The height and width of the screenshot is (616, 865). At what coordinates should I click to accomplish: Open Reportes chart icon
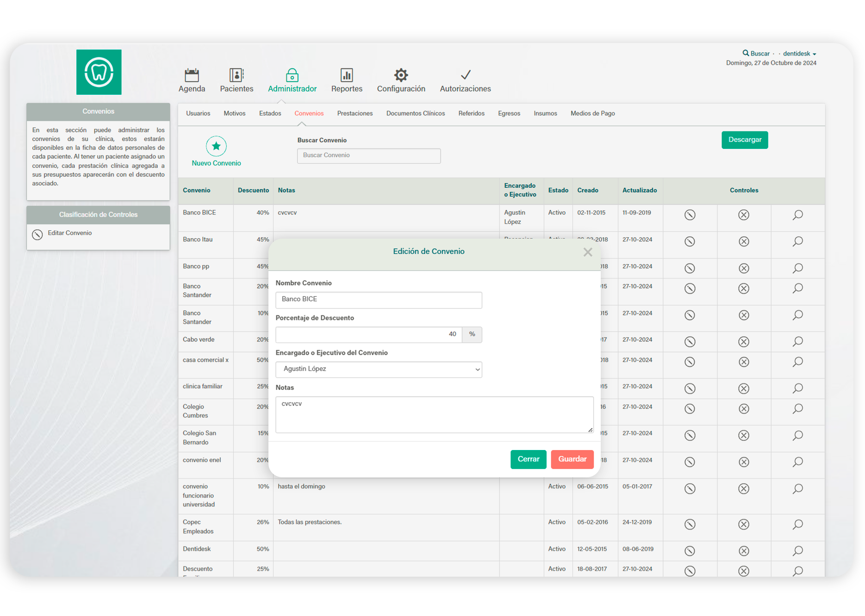347,75
